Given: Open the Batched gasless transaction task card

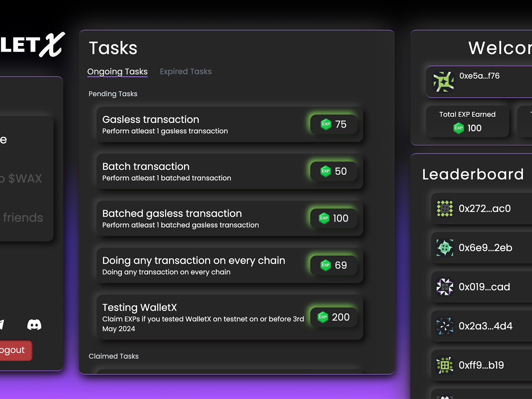Looking at the screenshot, I should [x=230, y=218].
